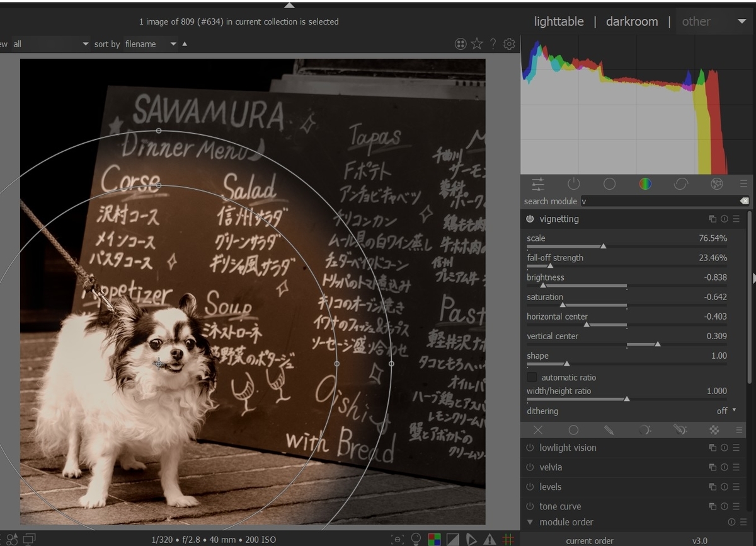This screenshot has width=756, height=546.
Task: Collapse top panel using the arrow handle
Action: point(289,4)
